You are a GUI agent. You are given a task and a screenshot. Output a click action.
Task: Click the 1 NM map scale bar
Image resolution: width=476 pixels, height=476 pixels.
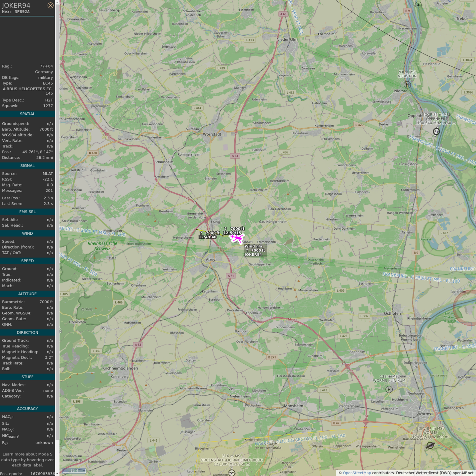click(74, 471)
